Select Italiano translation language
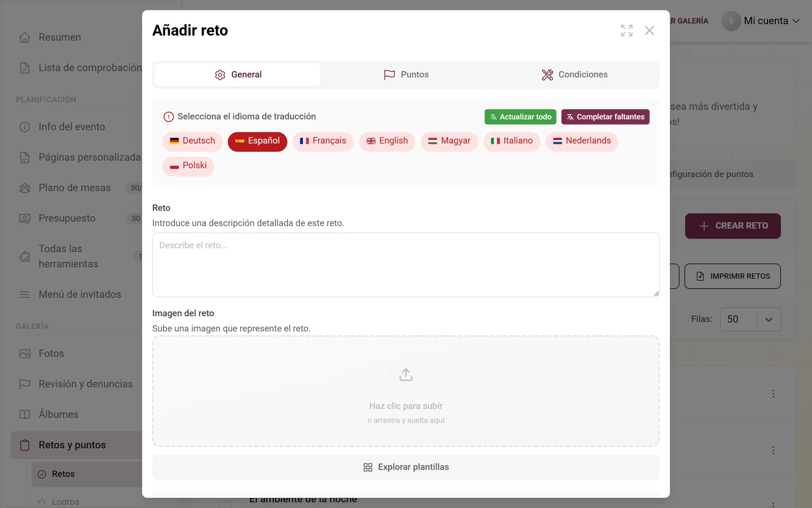This screenshot has height=508, width=812. coord(511,141)
